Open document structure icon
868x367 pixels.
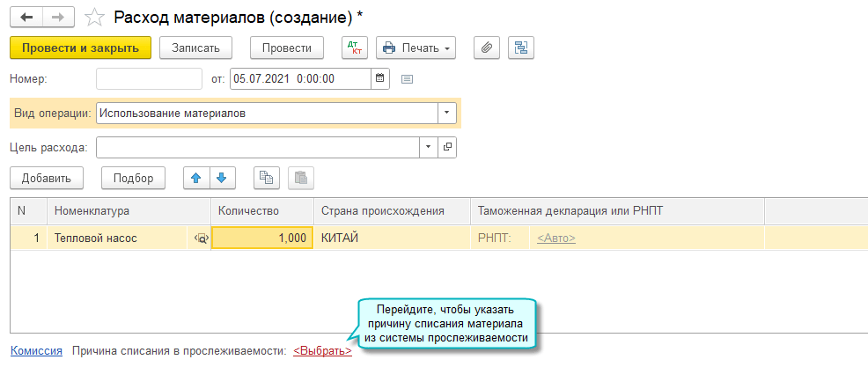pyautogui.click(x=522, y=48)
